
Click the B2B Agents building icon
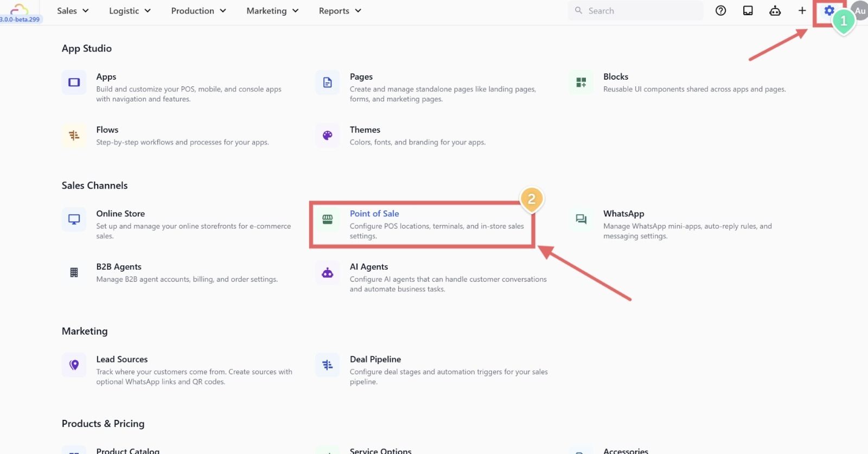tap(74, 272)
